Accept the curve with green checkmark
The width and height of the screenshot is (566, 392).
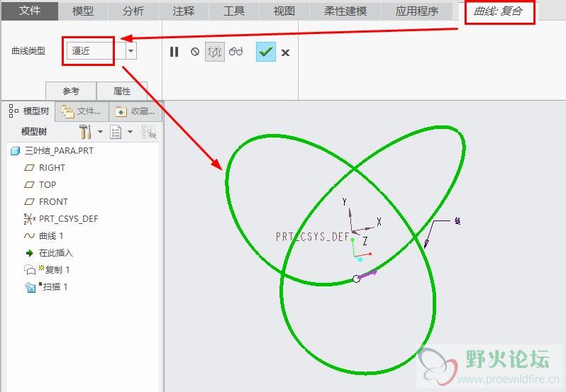(x=266, y=52)
